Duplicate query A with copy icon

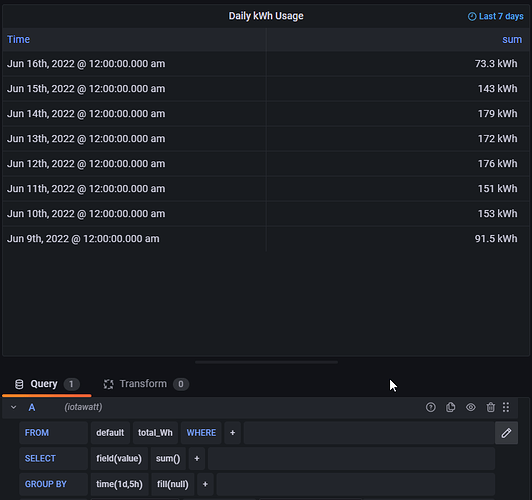tap(451, 407)
